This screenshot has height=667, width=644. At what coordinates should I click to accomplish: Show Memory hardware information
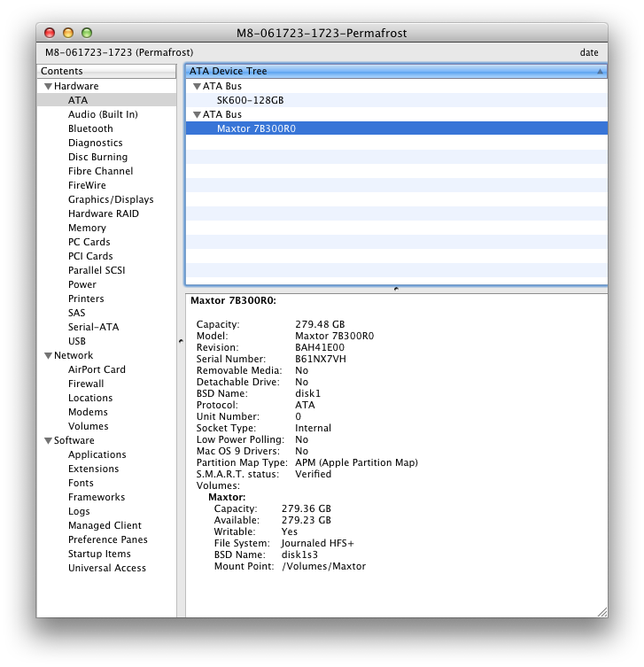87,228
